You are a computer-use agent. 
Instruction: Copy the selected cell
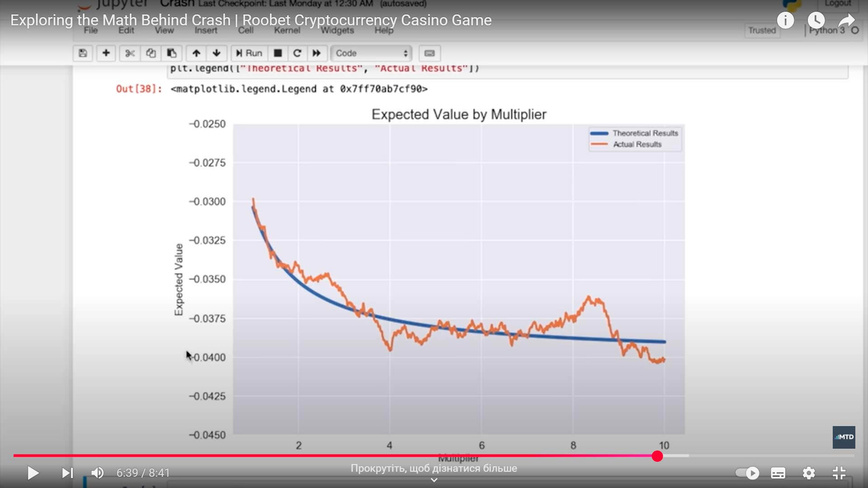click(x=151, y=53)
